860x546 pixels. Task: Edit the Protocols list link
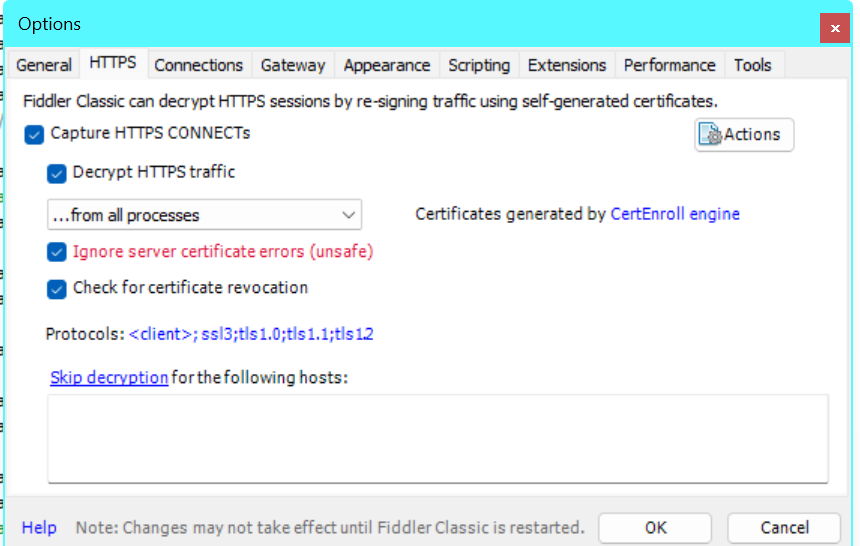(x=251, y=334)
